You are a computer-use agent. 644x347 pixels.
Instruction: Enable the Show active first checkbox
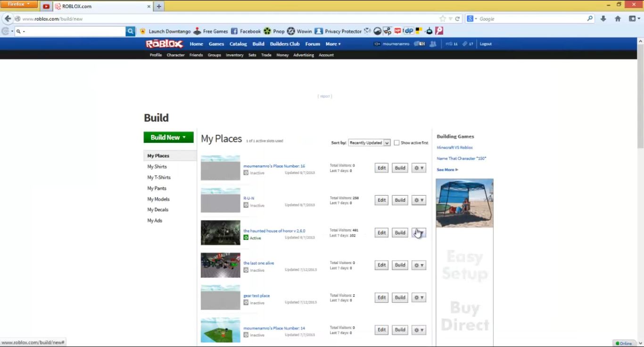396,143
